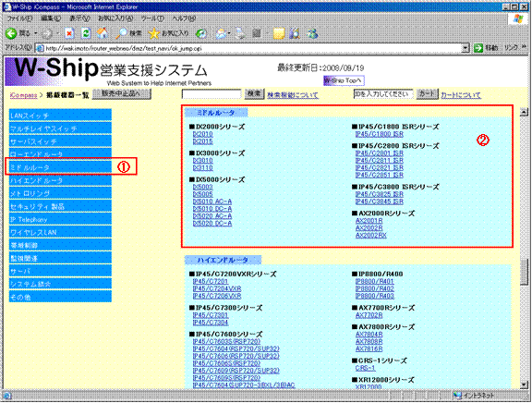Click the History globe icon

click(x=201, y=33)
